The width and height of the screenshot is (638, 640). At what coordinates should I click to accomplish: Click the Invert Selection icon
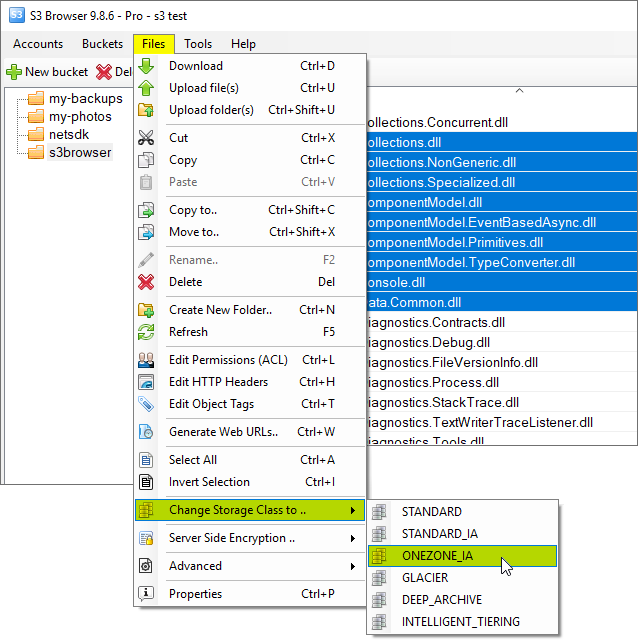coord(146,482)
